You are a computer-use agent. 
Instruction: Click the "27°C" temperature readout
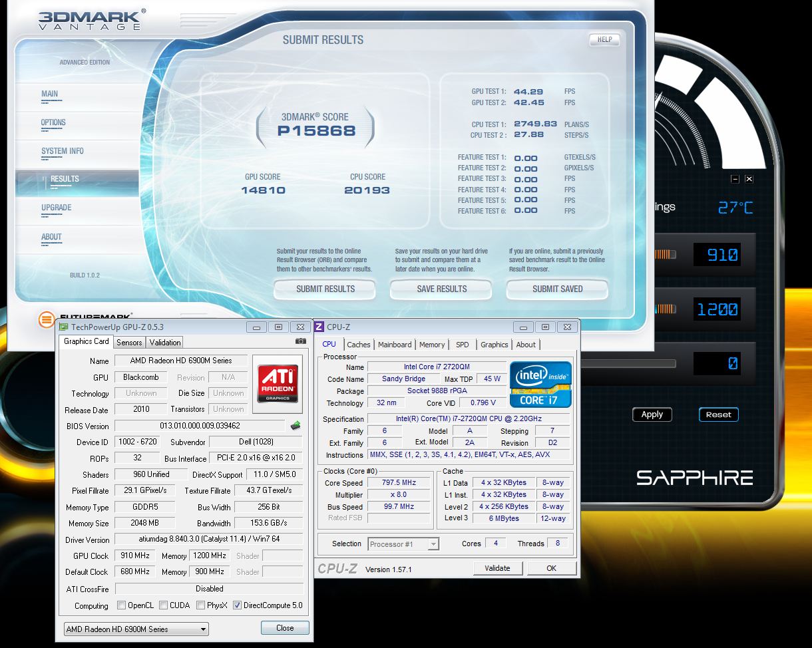[735, 208]
